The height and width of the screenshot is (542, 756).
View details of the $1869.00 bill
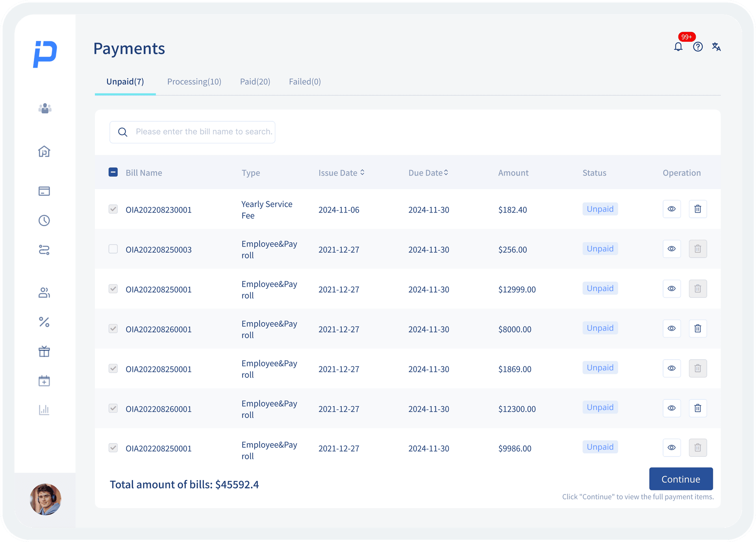pos(672,368)
